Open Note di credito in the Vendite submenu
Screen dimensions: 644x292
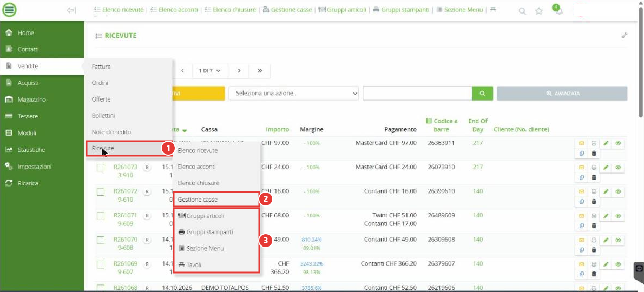coord(111,132)
